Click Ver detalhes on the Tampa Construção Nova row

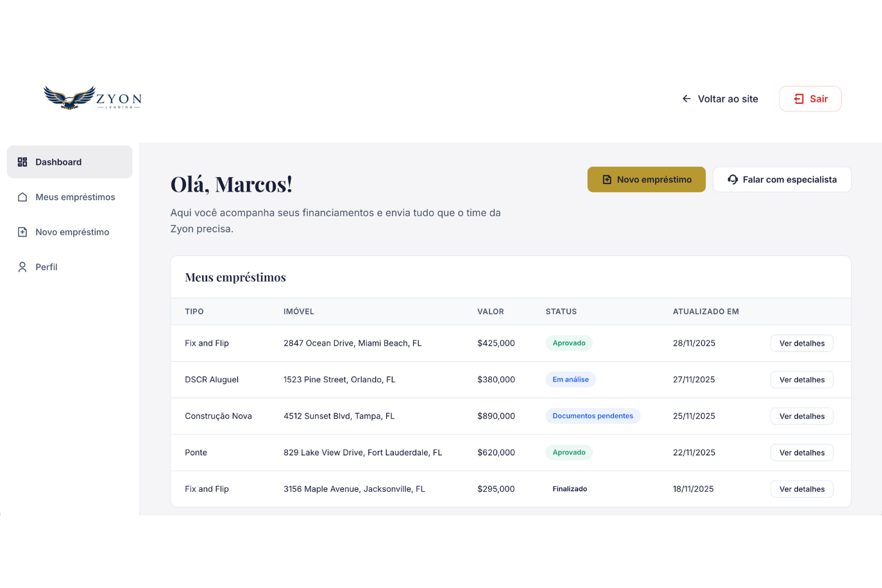801,416
